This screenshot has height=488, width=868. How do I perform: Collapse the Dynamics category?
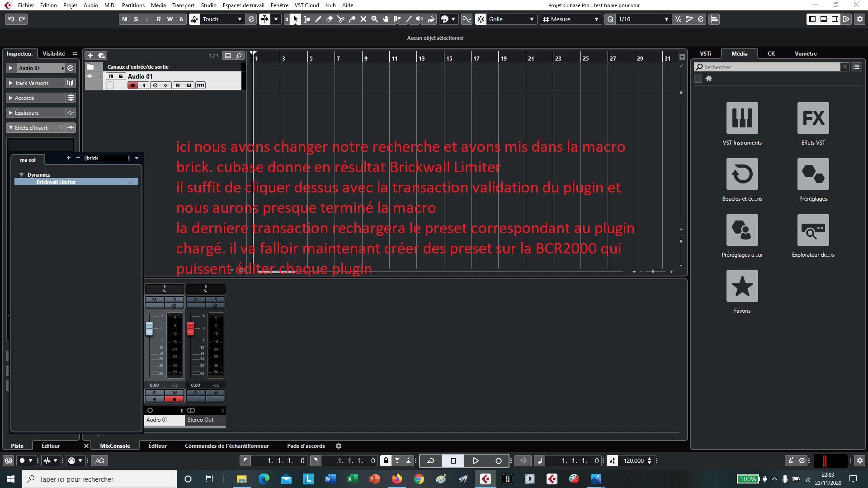pyautogui.click(x=21, y=175)
